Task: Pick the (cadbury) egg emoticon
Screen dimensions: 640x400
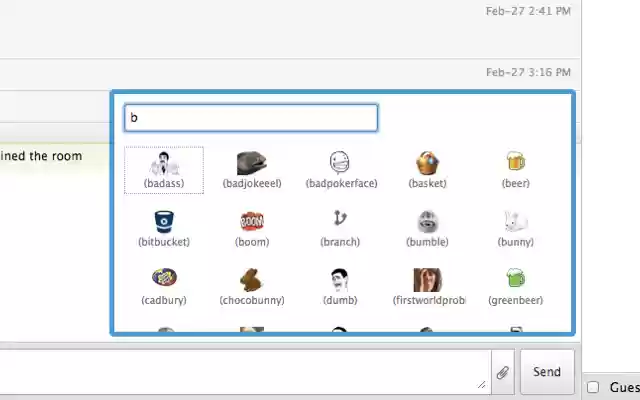Action: pyautogui.click(x=164, y=287)
